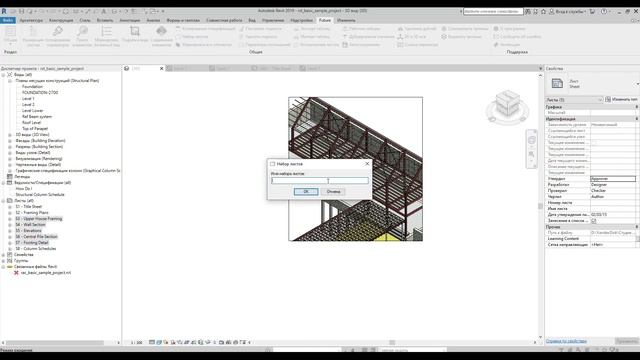The height and width of the screenshot is (360, 640).
Task: Select sheet S5 - Elevations
Action: 28,231
